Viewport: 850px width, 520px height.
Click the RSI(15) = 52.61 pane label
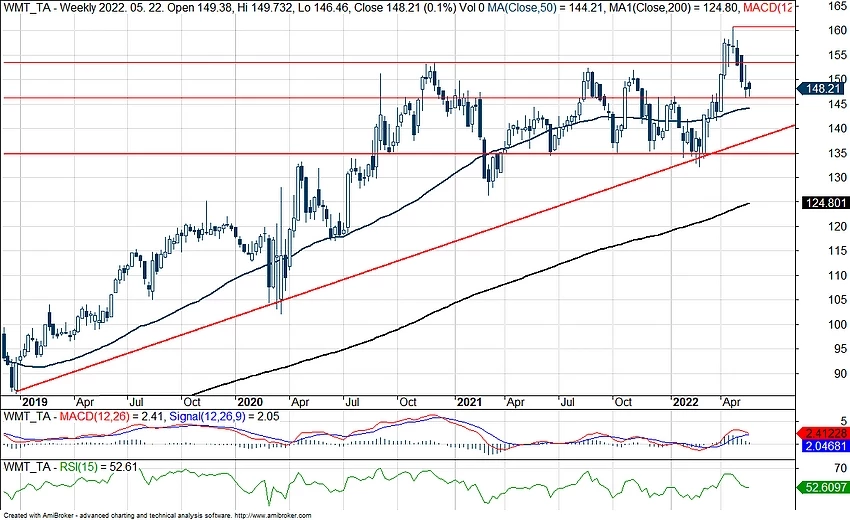pos(98,466)
